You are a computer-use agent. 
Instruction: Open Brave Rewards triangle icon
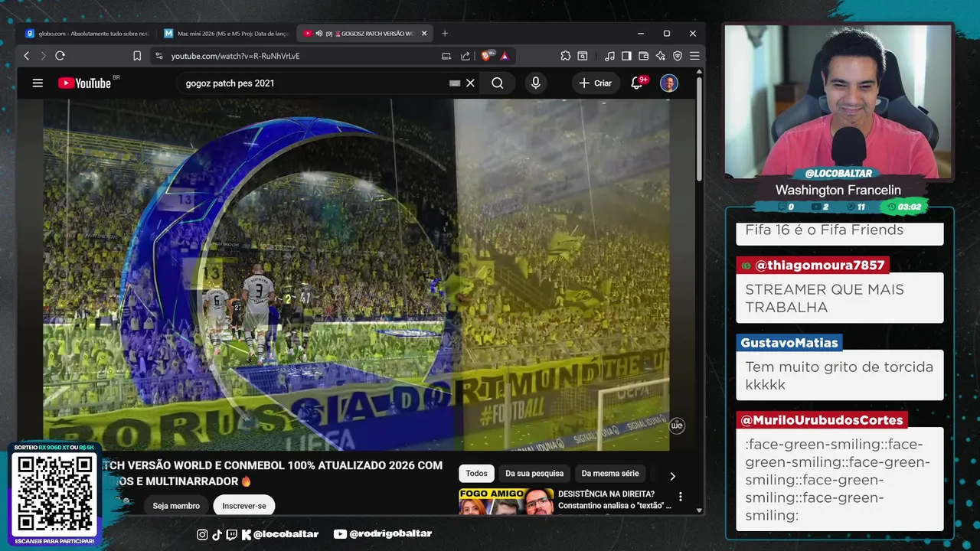(505, 56)
